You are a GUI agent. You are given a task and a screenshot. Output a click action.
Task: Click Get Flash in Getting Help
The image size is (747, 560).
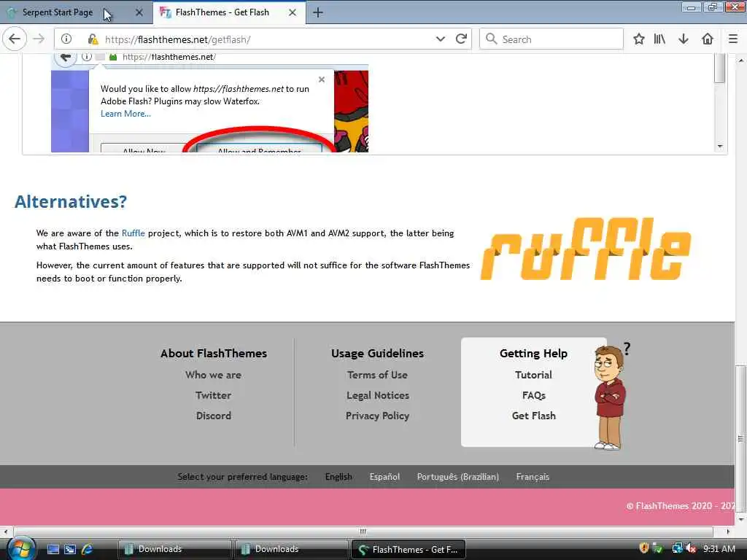coord(533,416)
